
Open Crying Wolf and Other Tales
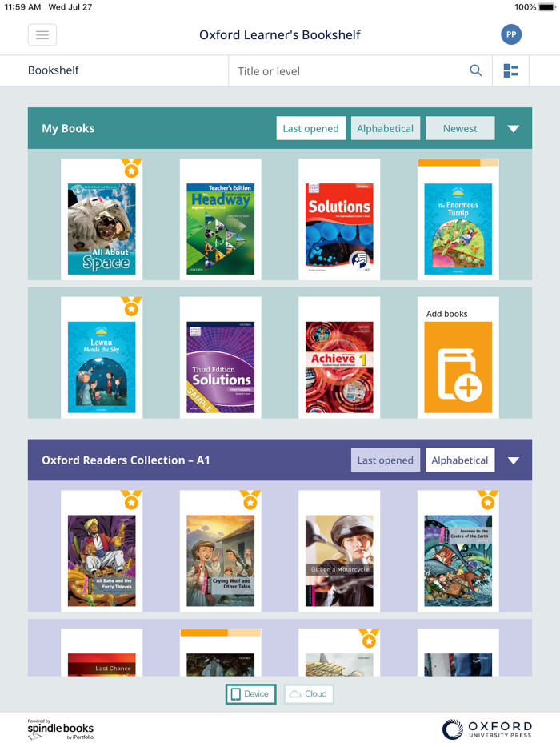(221, 560)
